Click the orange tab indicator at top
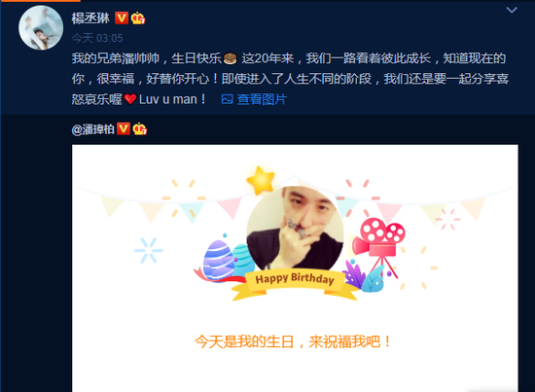Image resolution: width=535 pixels, height=392 pixels. point(40,1)
